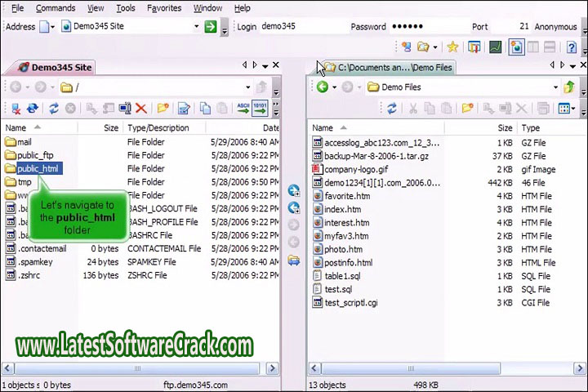The image size is (588, 392).
Task: Click the green back arrow in local pane
Action: click(x=323, y=87)
